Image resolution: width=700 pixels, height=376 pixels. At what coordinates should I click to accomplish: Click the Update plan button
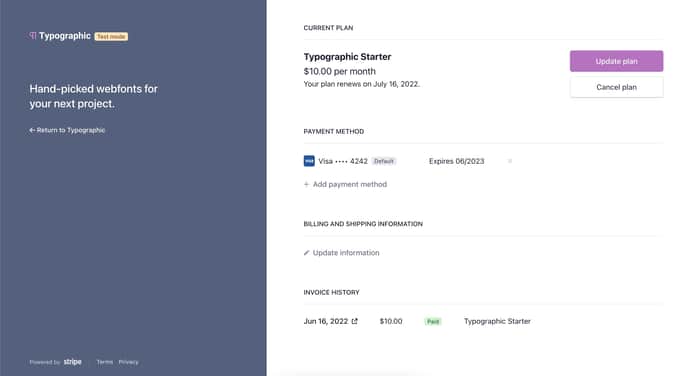tap(616, 61)
